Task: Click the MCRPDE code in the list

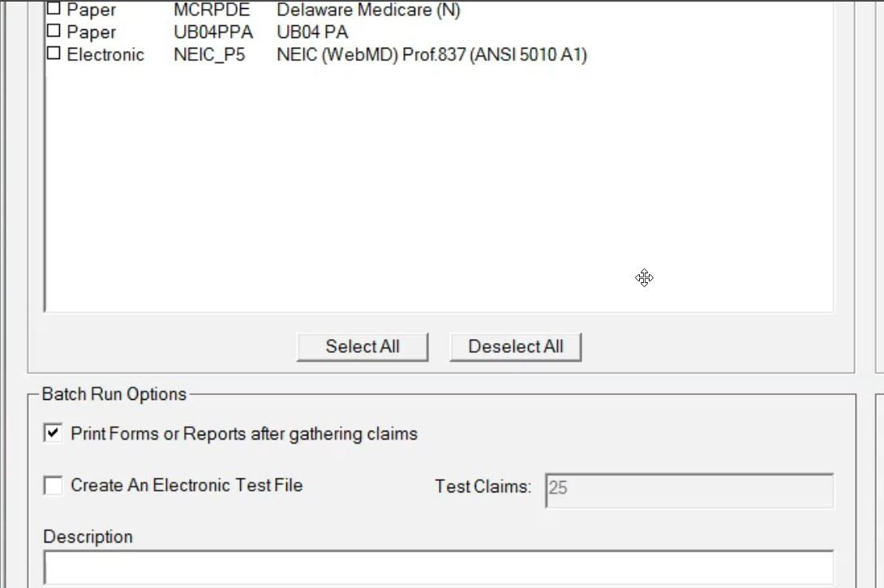Action: click(212, 11)
